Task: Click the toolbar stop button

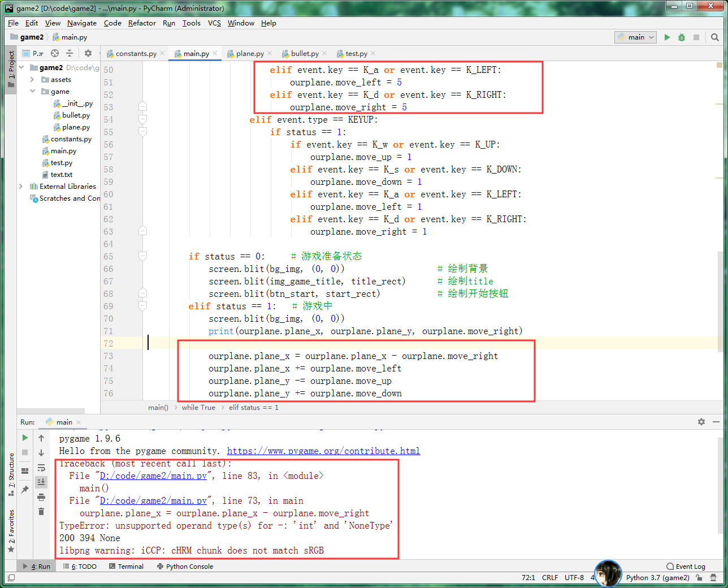Action: pos(696,37)
